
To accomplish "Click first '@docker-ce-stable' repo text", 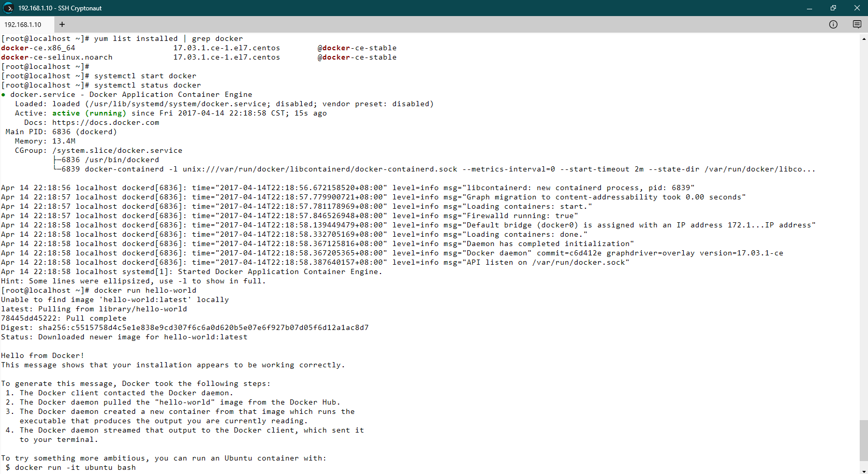I will [x=357, y=48].
